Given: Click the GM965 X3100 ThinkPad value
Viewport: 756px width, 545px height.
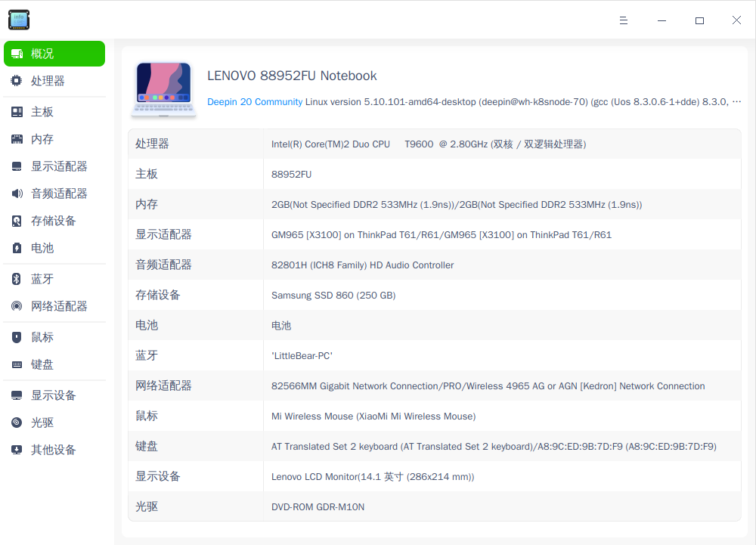Looking at the screenshot, I should click(442, 234).
